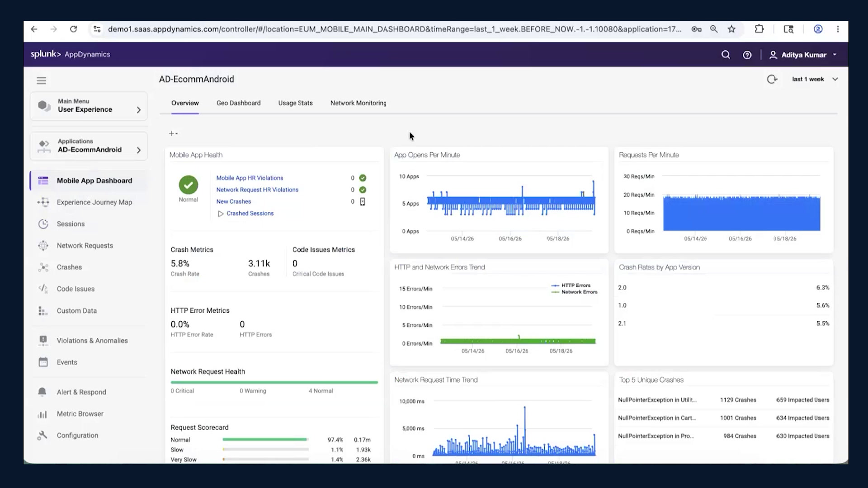Click the Normal request scorecard bar

click(265, 439)
